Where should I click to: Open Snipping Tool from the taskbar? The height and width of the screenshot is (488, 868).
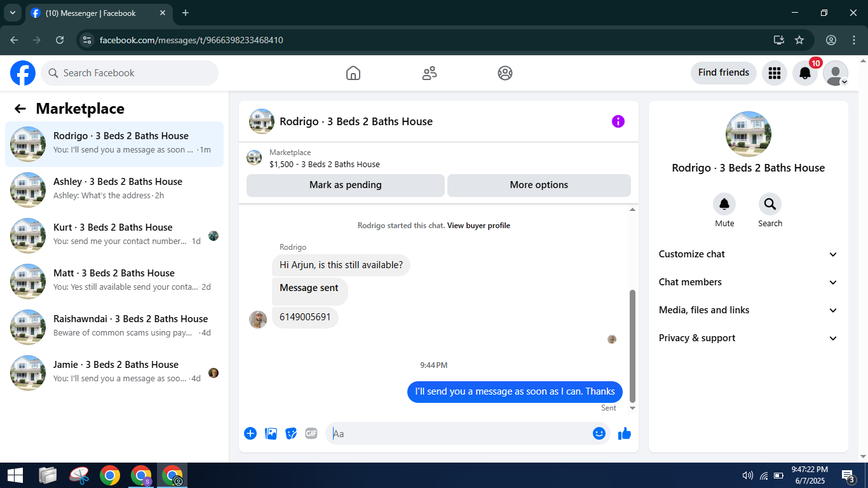[79, 475]
